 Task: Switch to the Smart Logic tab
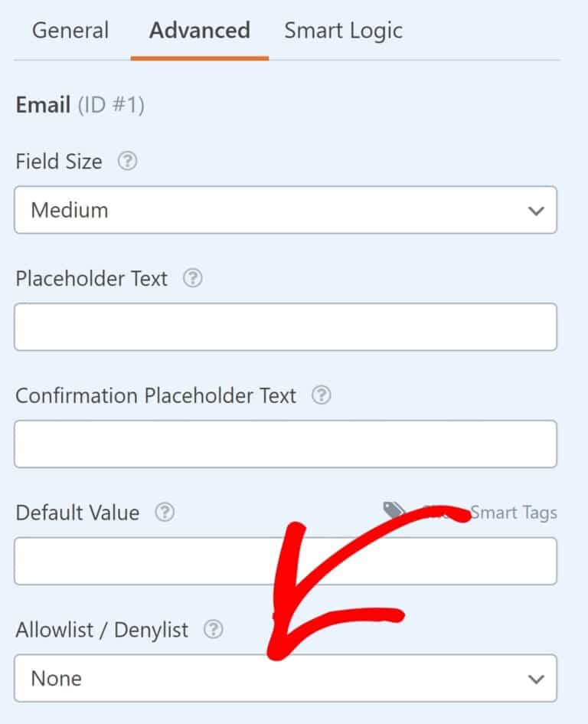coord(343,31)
